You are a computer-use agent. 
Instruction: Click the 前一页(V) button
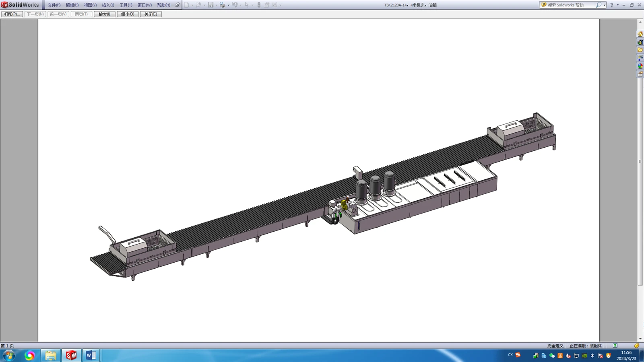point(58,14)
